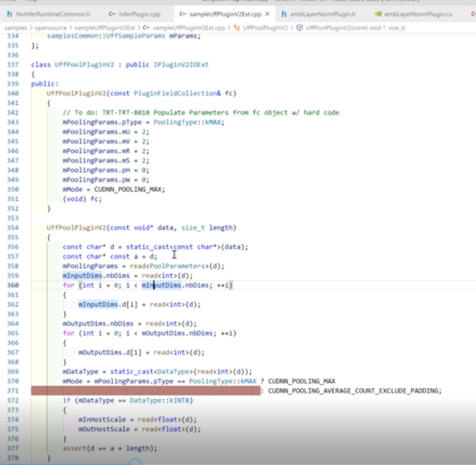Click 'samplesCommon::UffSampleParams mParams;' line
The image size is (476, 465).
click(124, 36)
